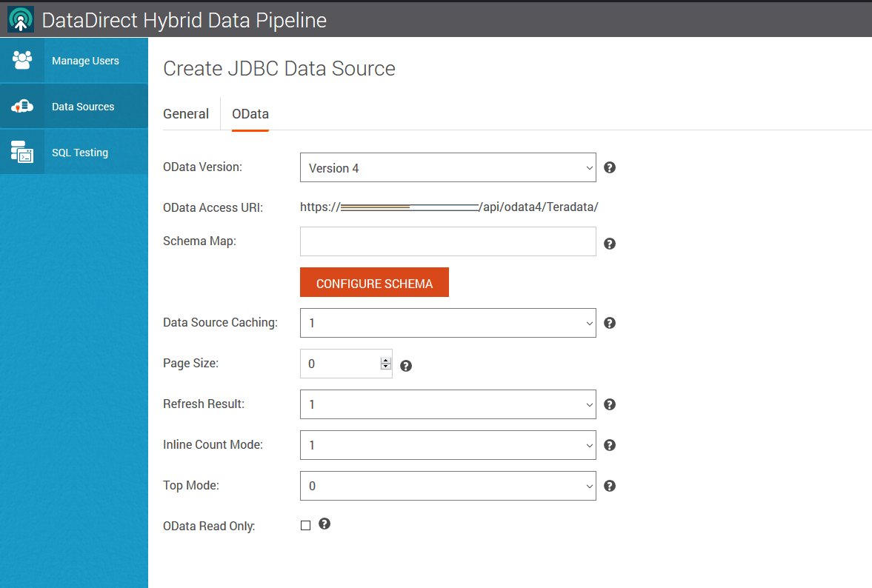Viewport: 872px width, 588px height.
Task: Open help for OData Version
Action: pyautogui.click(x=610, y=167)
